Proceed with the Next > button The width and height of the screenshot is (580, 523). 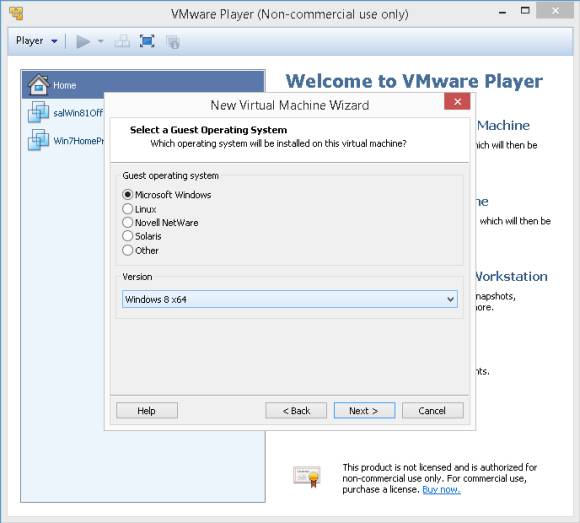tap(364, 411)
